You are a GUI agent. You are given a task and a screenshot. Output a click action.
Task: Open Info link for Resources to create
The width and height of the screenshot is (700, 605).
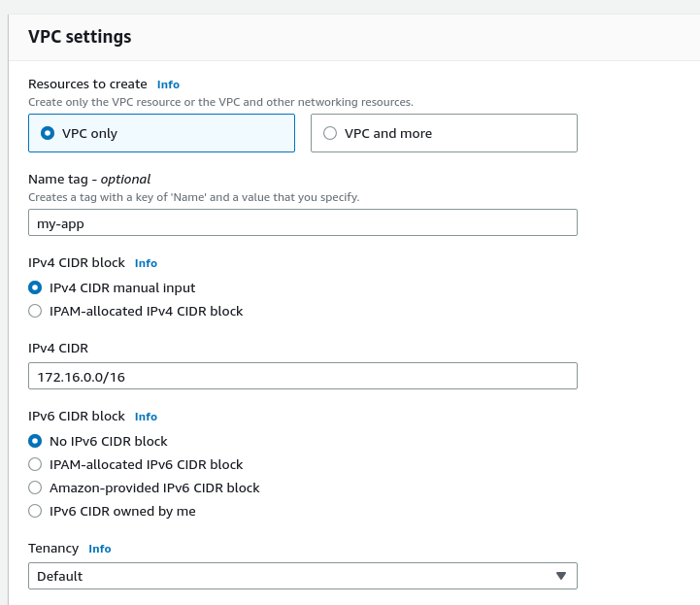(x=168, y=84)
